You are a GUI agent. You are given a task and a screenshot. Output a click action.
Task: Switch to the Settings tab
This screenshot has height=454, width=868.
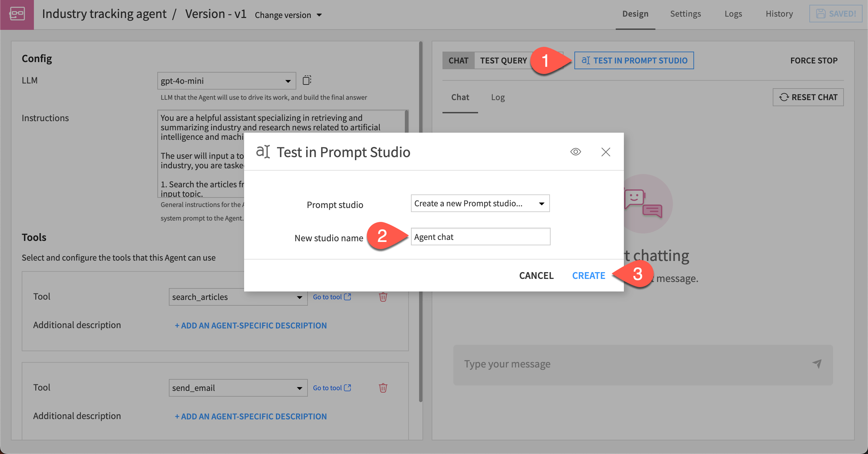pyautogui.click(x=686, y=14)
